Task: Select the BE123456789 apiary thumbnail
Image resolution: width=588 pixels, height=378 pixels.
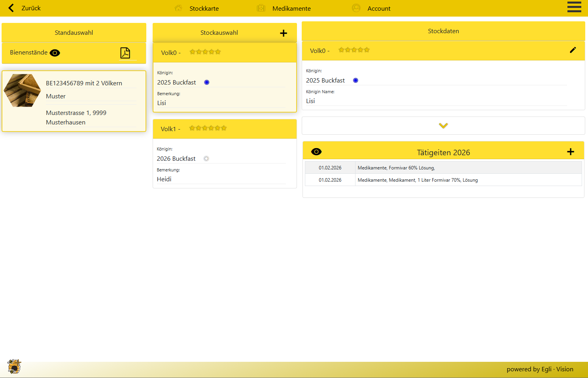Action: coord(23,90)
